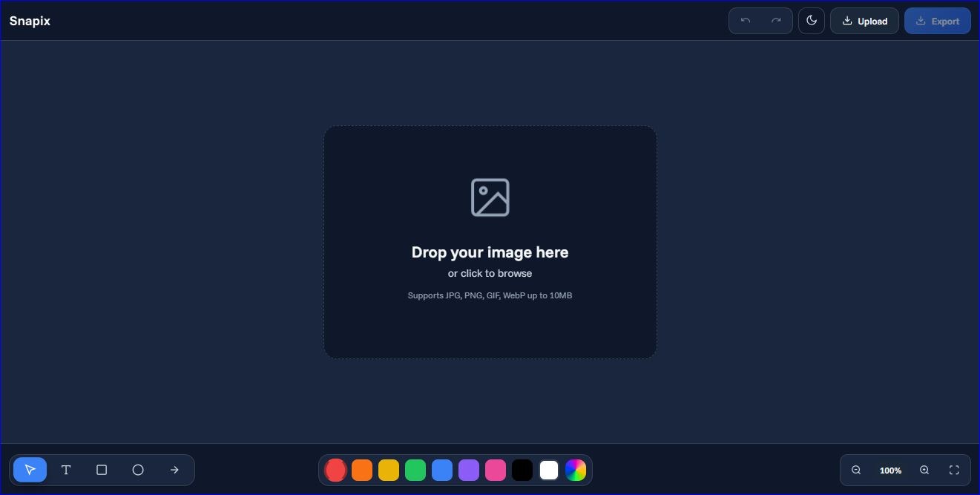Pick the white color swatch
The height and width of the screenshot is (495, 980).
[x=549, y=470]
